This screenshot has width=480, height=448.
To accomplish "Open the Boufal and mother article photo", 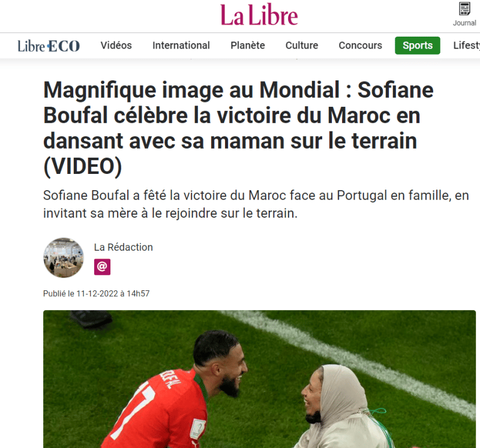I will tap(259, 379).
